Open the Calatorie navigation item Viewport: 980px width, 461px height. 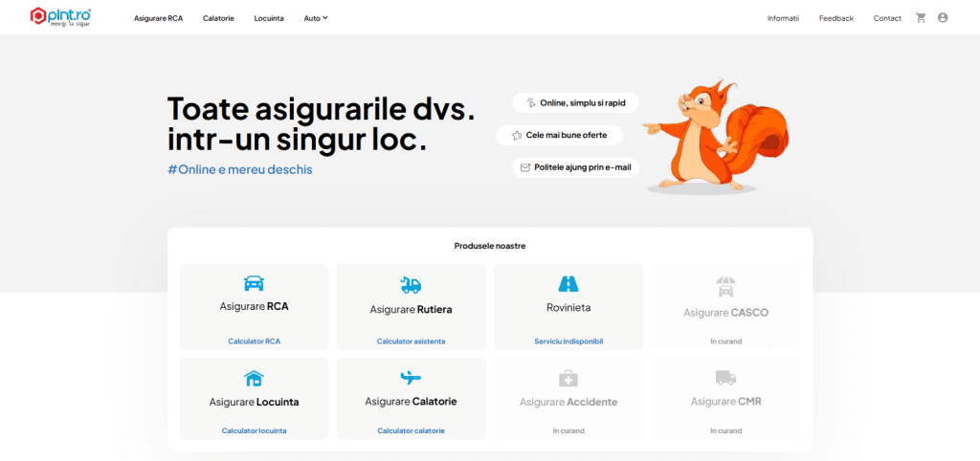tap(218, 18)
